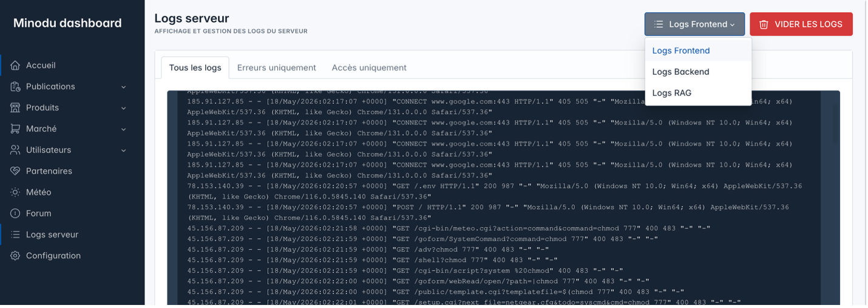Collapse the Logs Frontend dropdown arrow
868x308 pixels.
tap(733, 25)
